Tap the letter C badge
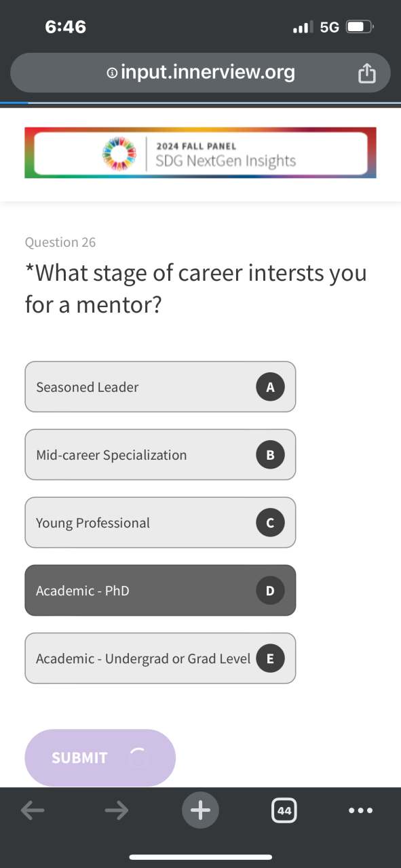Screen dimensions: 401x868 click(x=270, y=523)
